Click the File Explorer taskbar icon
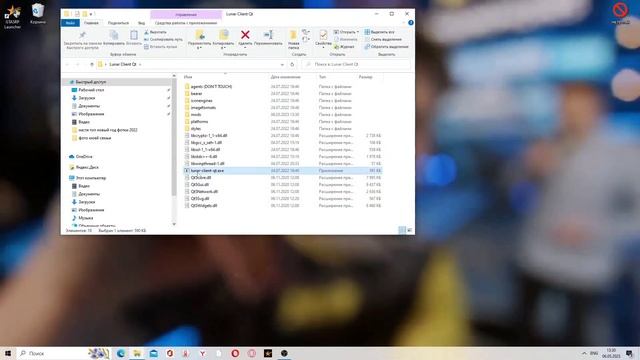 tap(137, 353)
